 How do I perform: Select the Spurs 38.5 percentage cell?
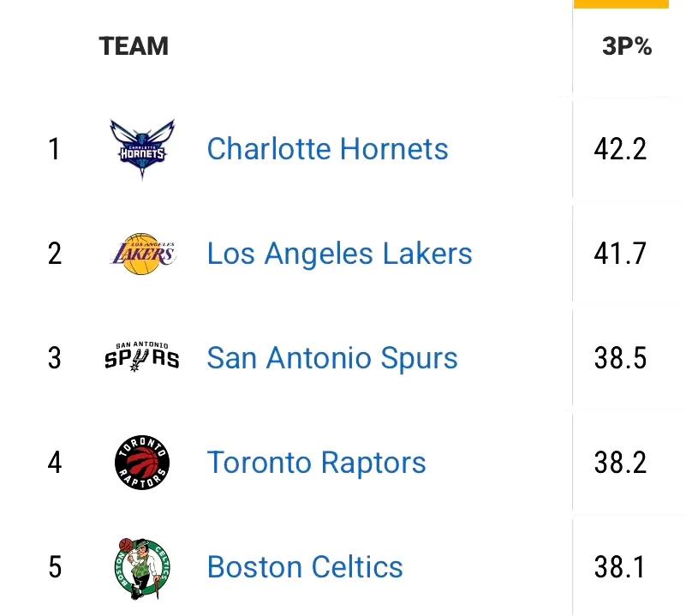(x=620, y=358)
